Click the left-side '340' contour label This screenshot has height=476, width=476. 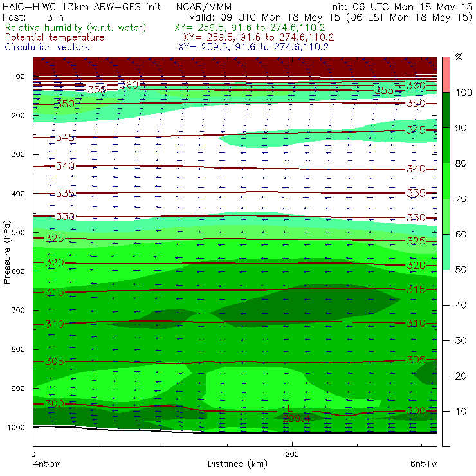(x=65, y=166)
